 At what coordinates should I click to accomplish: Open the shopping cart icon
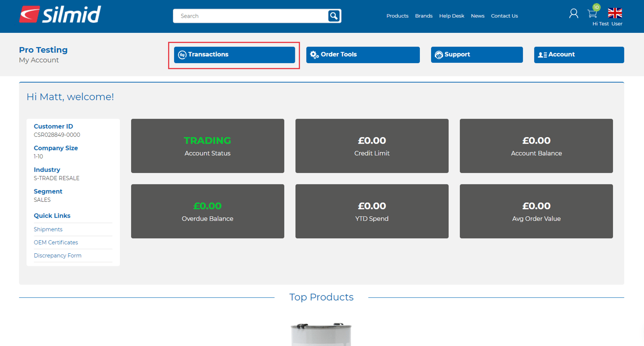[593, 14]
